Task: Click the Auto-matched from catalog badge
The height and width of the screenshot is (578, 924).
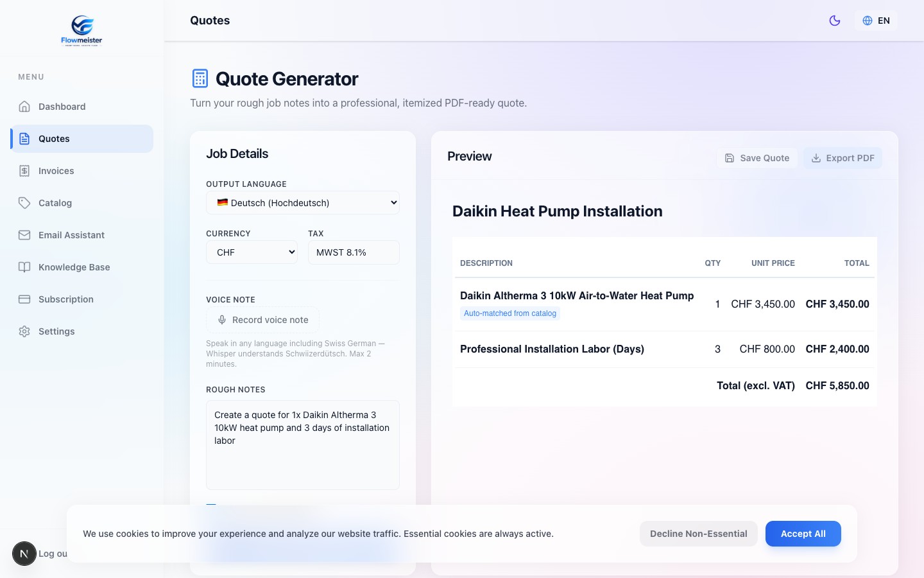Action: (x=510, y=313)
